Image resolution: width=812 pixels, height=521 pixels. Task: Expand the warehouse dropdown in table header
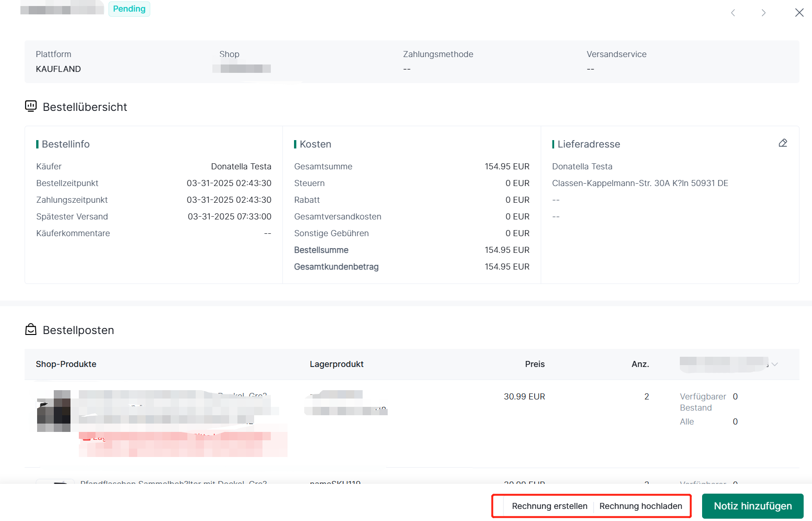[x=774, y=364]
